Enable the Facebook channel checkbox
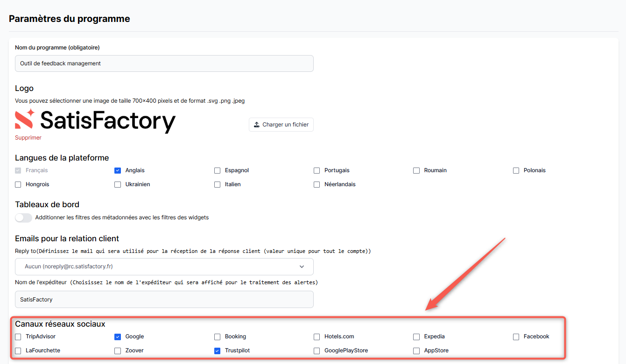Screen dimensions: 626x364 516,337
